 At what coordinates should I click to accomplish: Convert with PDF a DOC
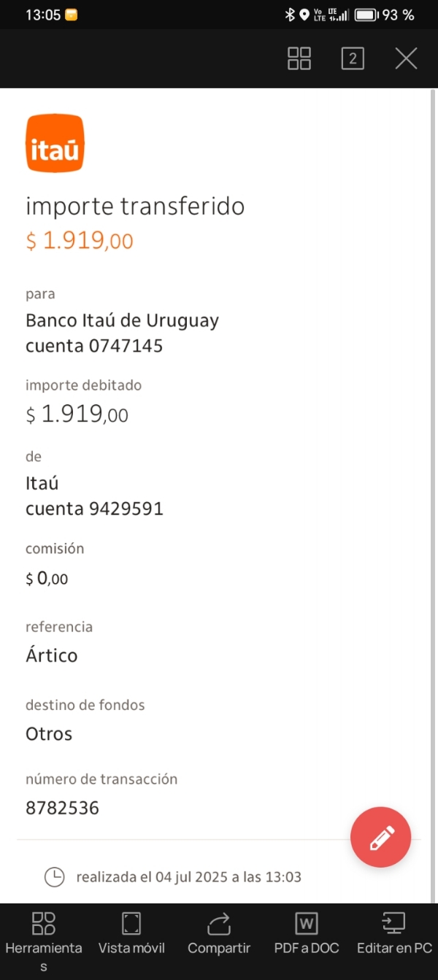click(x=307, y=934)
